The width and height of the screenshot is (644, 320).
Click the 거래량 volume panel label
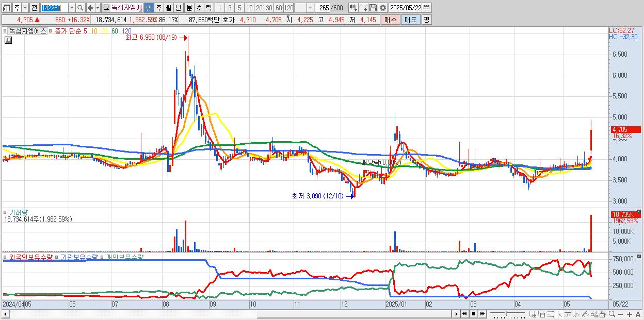(x=18, y=212)
